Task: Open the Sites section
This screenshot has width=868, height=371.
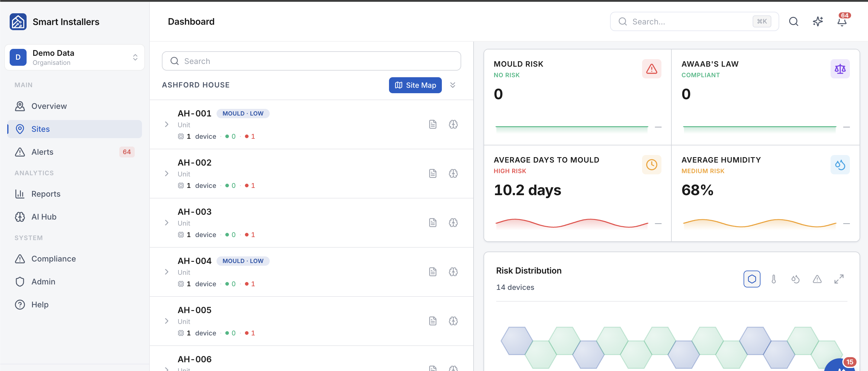Action: tap(75, 129)
